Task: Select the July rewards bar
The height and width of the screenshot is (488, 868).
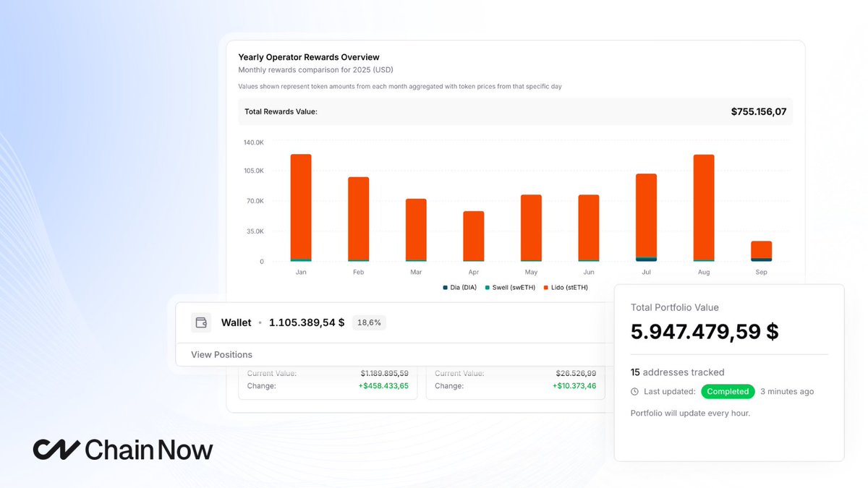Action: (646, 218)
